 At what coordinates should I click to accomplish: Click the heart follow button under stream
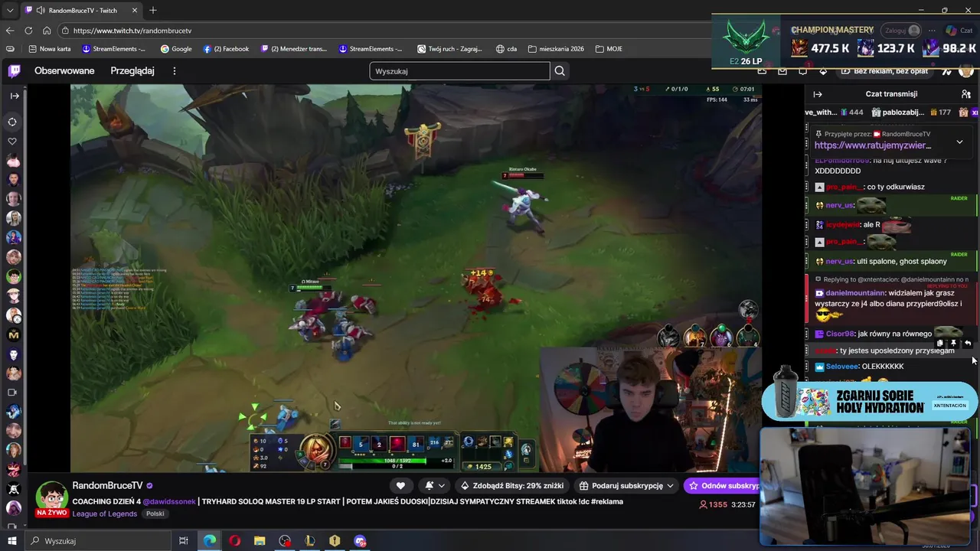pos(400,485)
